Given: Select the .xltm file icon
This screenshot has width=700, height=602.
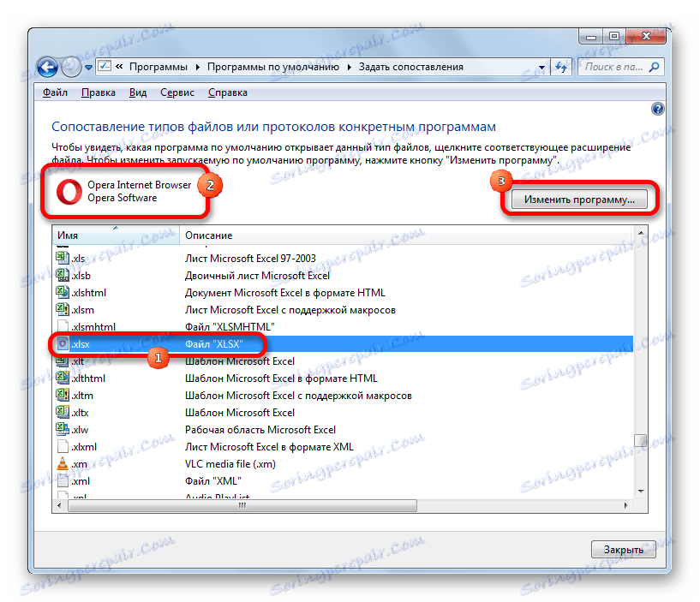Looking at the screenshot, I should point(62,395).
